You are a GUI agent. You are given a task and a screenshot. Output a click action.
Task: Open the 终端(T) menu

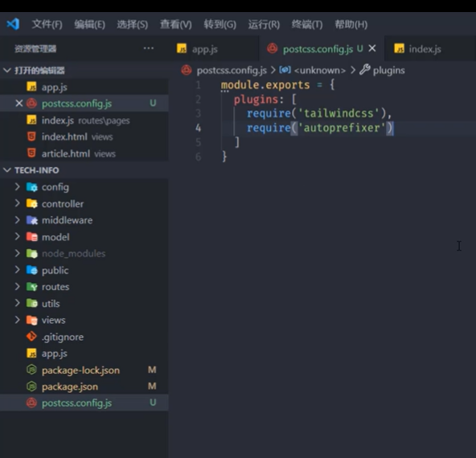pyautogui.click(x=307, y=24)
